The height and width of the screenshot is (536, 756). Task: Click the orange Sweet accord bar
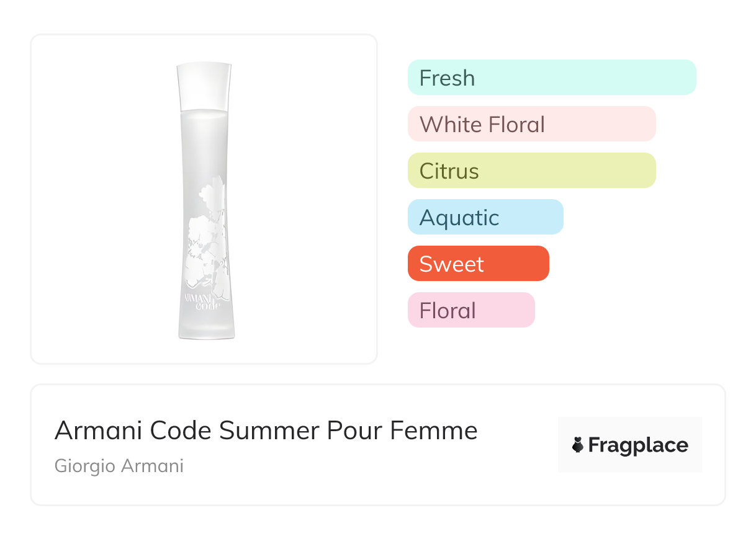click(x=478, y=264)
